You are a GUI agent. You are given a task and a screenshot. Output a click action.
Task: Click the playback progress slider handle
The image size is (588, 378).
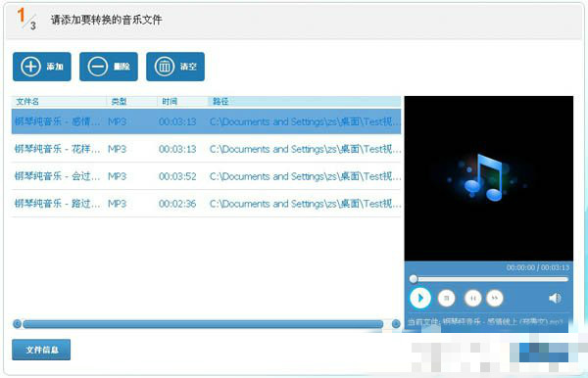coord(414,279)
